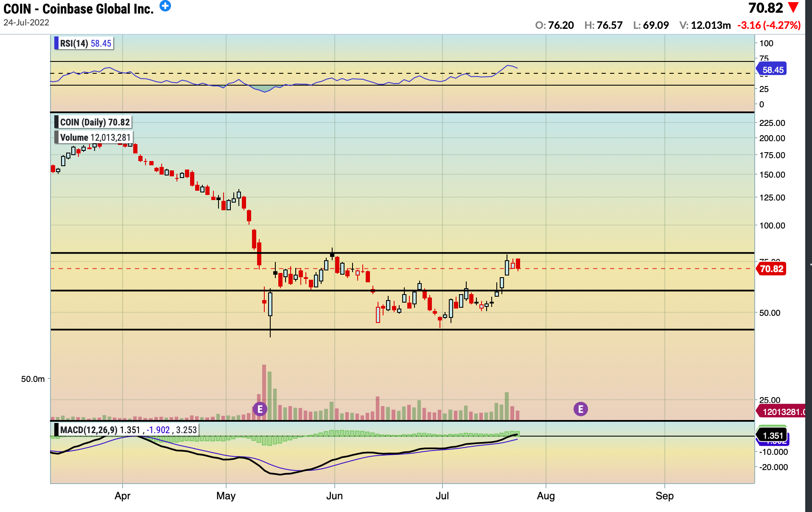Click the 225.00 price axis label

(x=772, y=123)
